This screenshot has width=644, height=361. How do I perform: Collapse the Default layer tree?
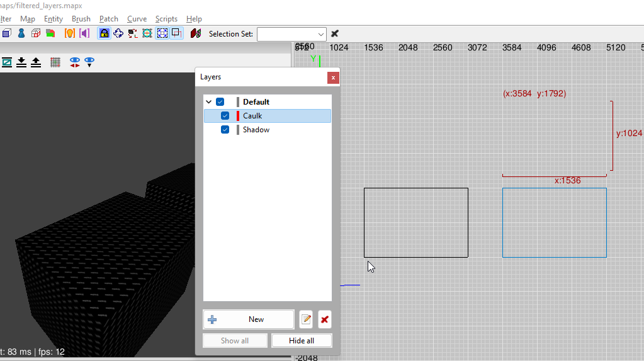click(x=209, y=102)
